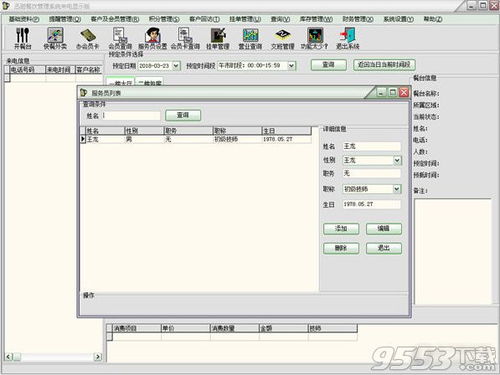500x375 pixels.
Task: Expand the 性别 dropdown in details
Action: [397, 160]
